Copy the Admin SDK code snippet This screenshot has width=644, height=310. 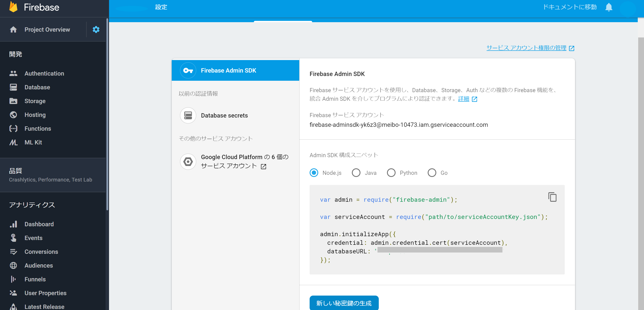tap(552, 197)
